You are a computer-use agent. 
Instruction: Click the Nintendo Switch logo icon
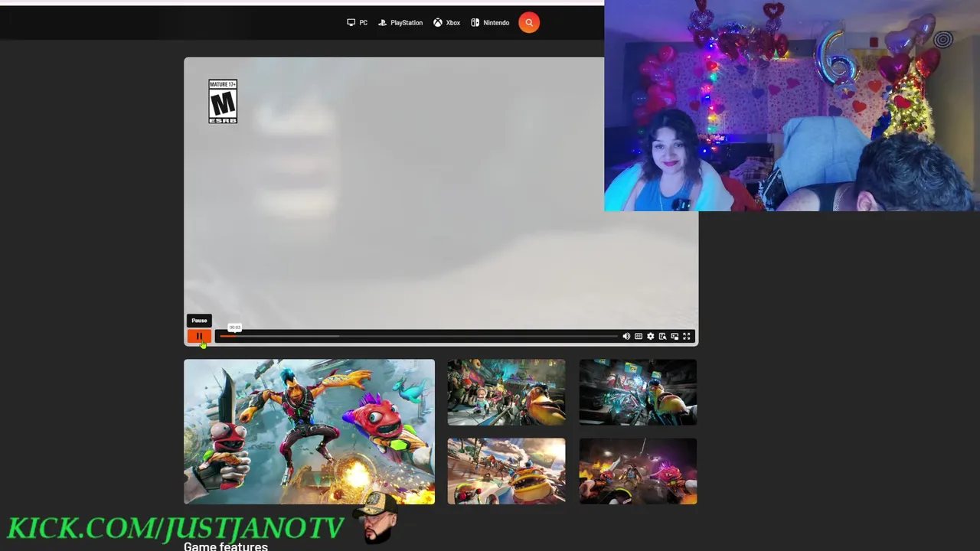click(x=475, y=23)
